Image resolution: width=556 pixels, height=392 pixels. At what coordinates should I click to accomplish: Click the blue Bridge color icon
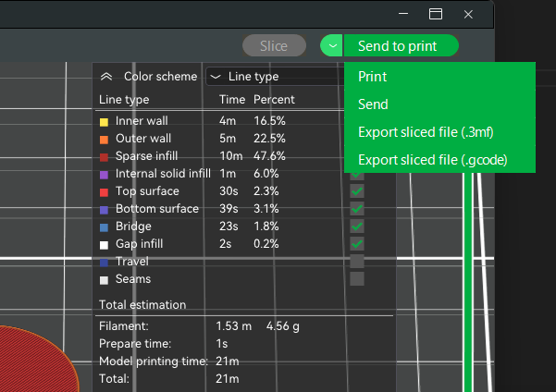click(105, 227)
